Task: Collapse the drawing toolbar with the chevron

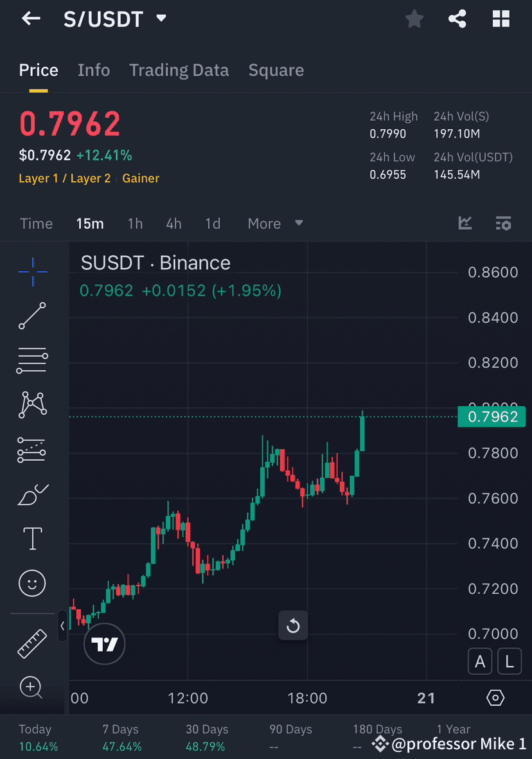Action: pos(62,627)
